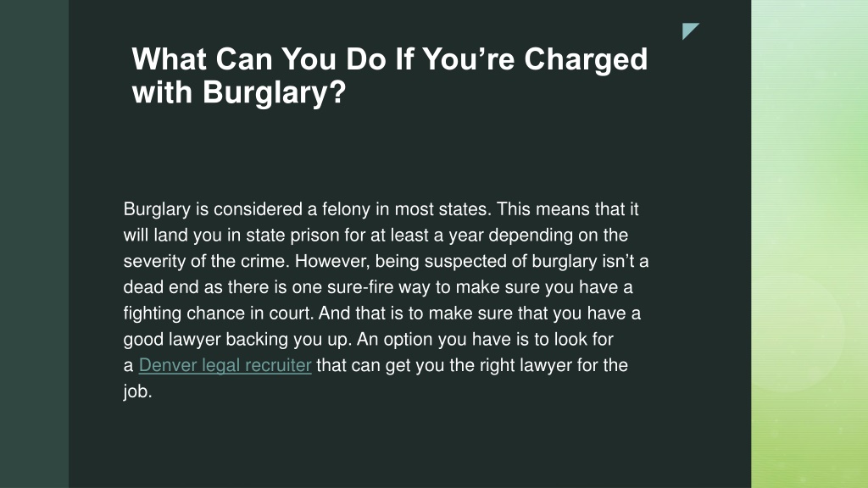The image size is (868, 488).
Task: Select the slide title starting 'What Can You Do'
Action: point(390,75)
